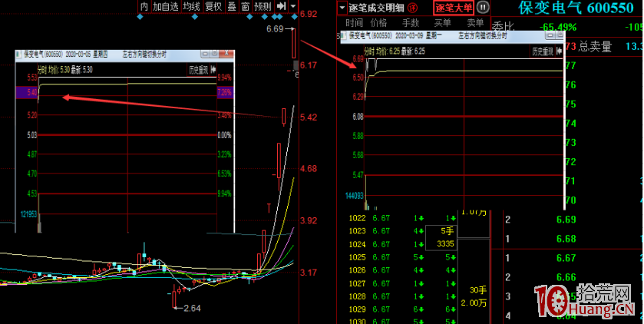The height and width of the screenshot is (324, 644).
Task: Minimize the 2020-03-09 intraday window
Action: [550, 36]
